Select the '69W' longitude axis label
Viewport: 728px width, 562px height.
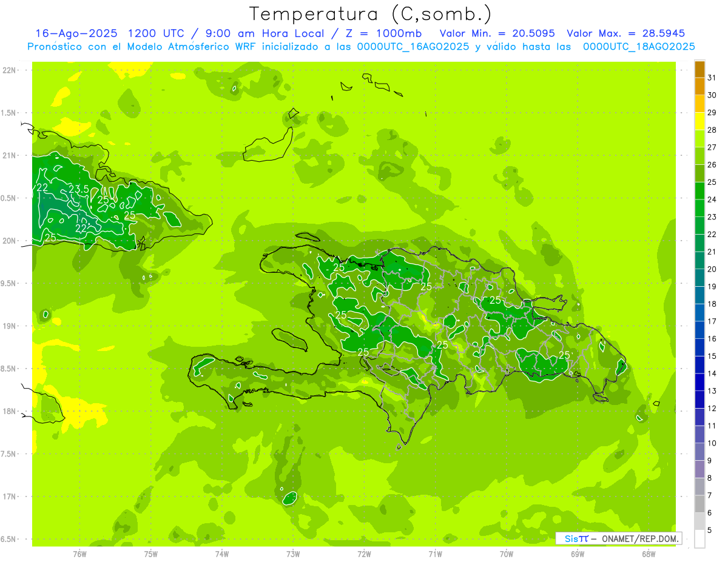click(577, 554)
